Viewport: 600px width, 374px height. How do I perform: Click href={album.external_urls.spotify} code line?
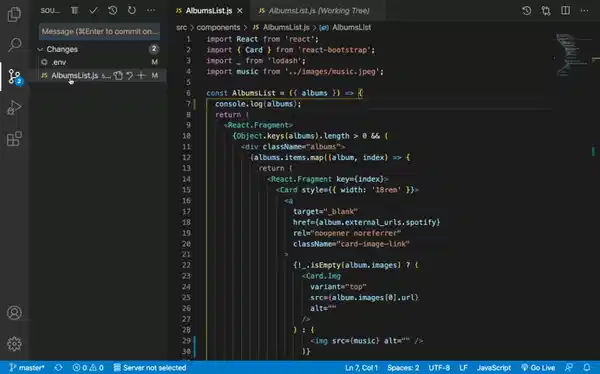[x=367, y=222]
